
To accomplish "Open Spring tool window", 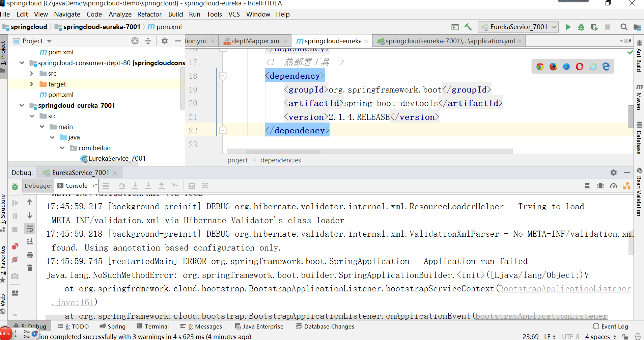I will 113,326.
